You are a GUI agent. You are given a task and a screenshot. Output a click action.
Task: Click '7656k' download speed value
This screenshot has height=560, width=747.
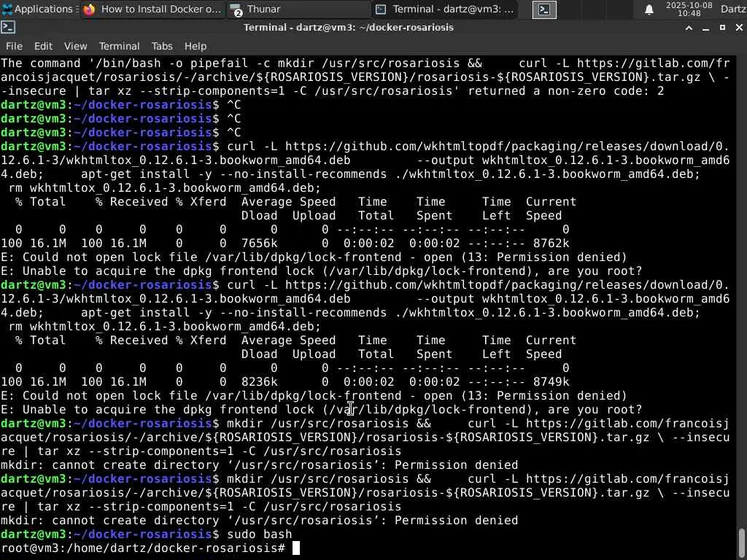point(259,244)
